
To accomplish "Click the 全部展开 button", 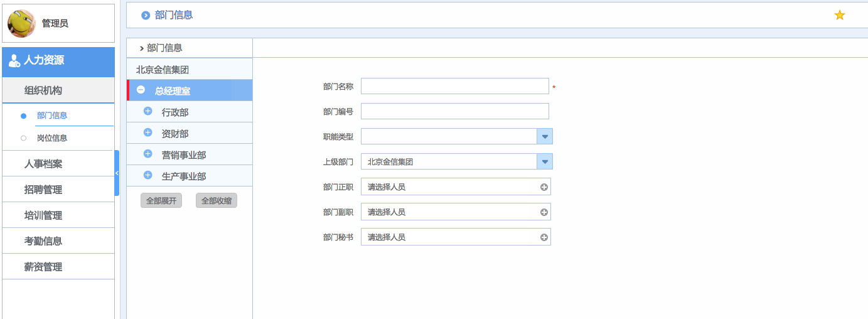I will click(x=161, y=201).
